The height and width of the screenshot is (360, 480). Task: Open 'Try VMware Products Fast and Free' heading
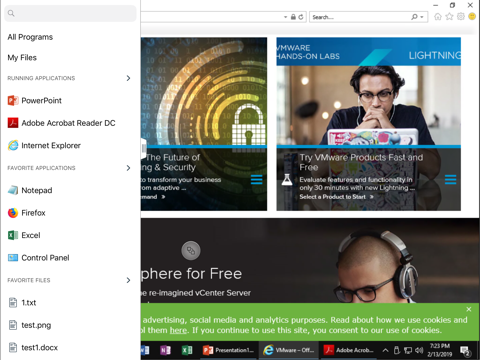pos(361,162)
